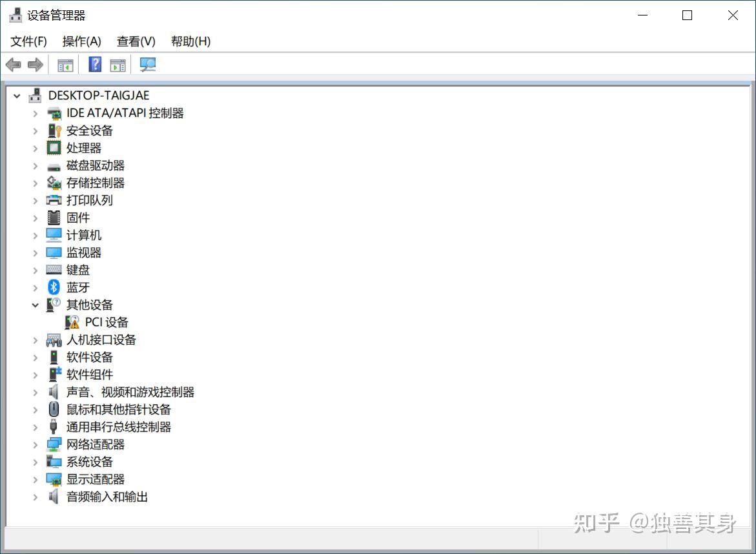The height and width of the screenshot is (554, 756).
Task: Select the 固件 label
Action: point(78,218)
